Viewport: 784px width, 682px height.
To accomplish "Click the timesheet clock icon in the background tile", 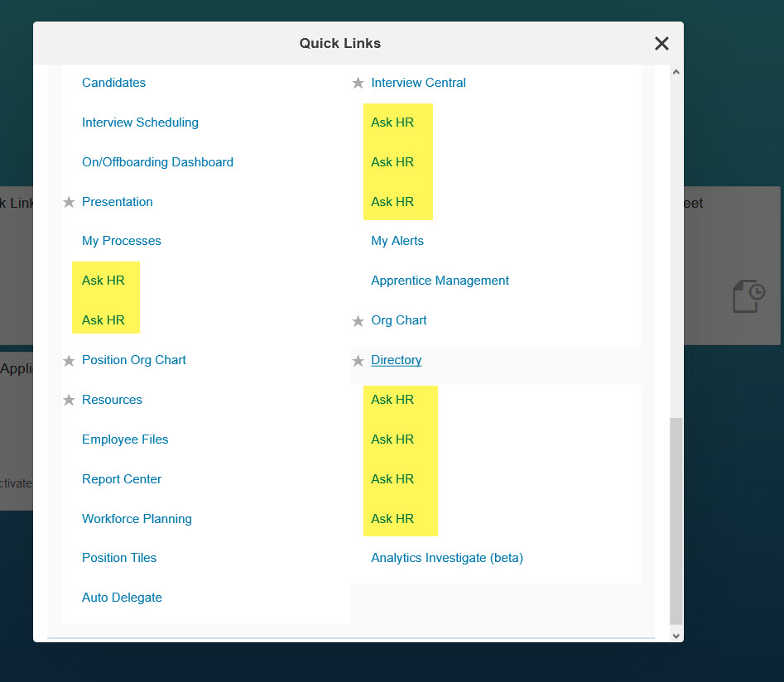I will click(x=748, y=296).
